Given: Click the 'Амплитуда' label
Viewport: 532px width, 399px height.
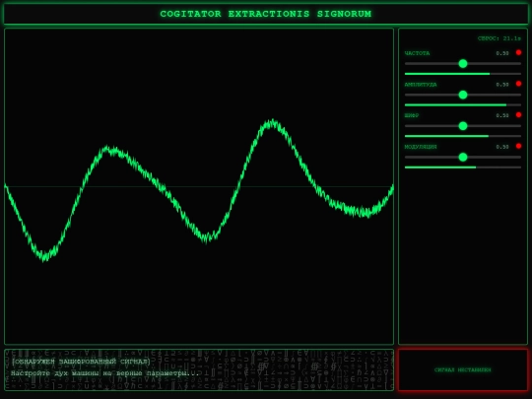Looking at the screenshot, I should 421,85.
